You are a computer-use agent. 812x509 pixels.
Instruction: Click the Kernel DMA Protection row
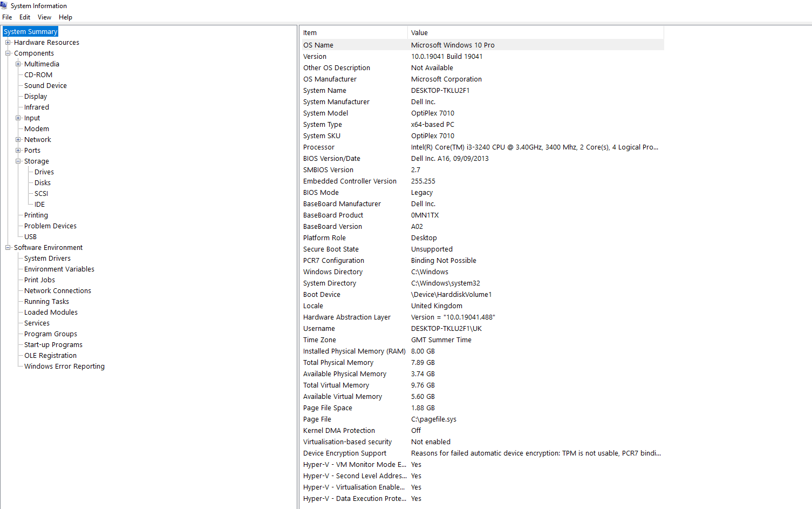482,431
